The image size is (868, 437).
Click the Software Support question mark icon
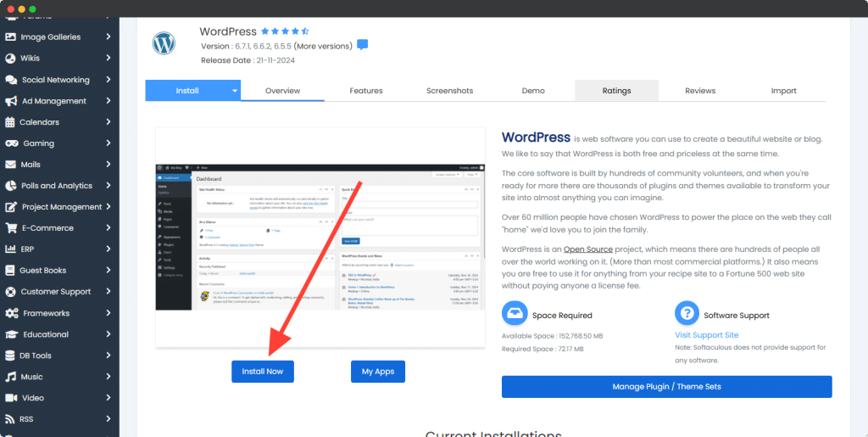(x=687, y=314)
